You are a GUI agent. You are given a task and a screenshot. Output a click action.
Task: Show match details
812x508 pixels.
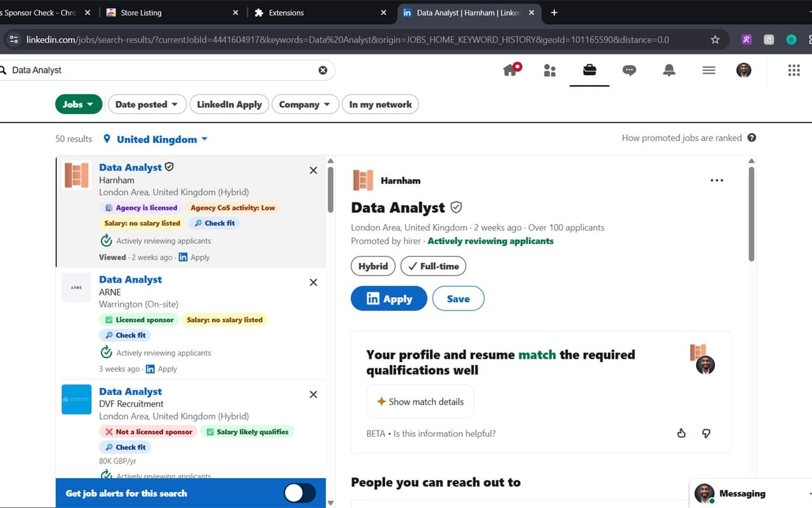click(x=420, y=401)
